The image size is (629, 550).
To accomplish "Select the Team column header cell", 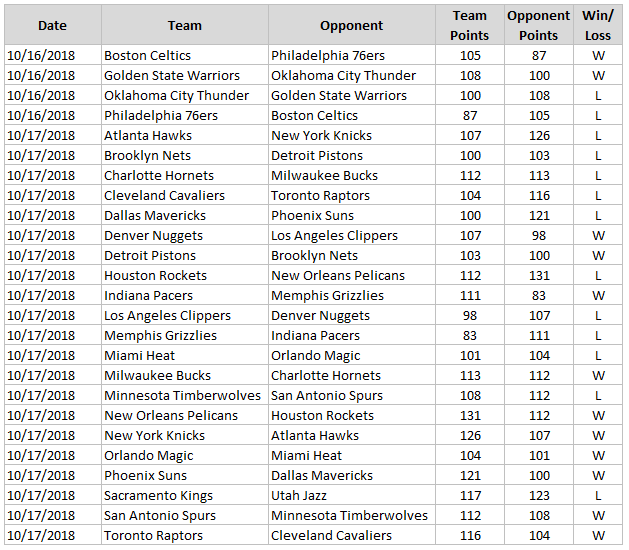I will [x=184, y=25].
